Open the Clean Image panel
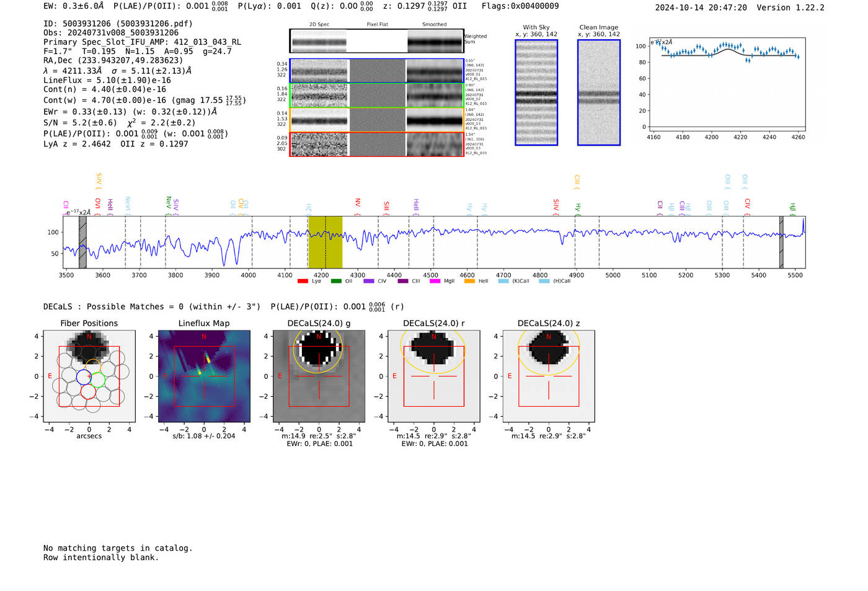Viewport: 868px width, 591px height. point(599,92)
